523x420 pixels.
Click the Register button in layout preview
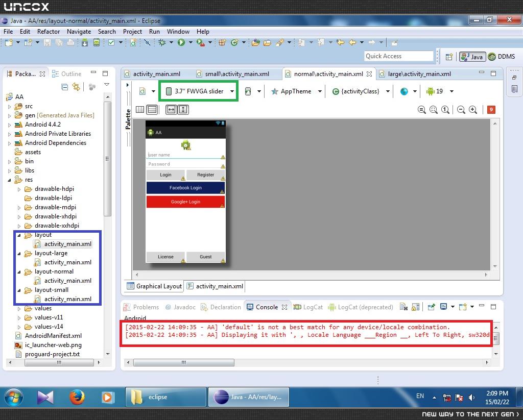click(205, 175)
